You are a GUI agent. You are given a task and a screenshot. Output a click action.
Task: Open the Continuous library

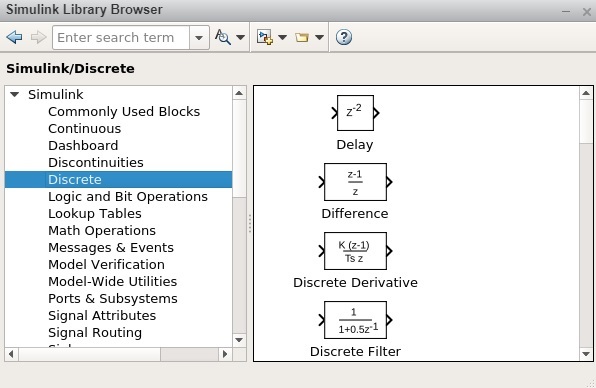pyautogui.click(x=84, y=128)
